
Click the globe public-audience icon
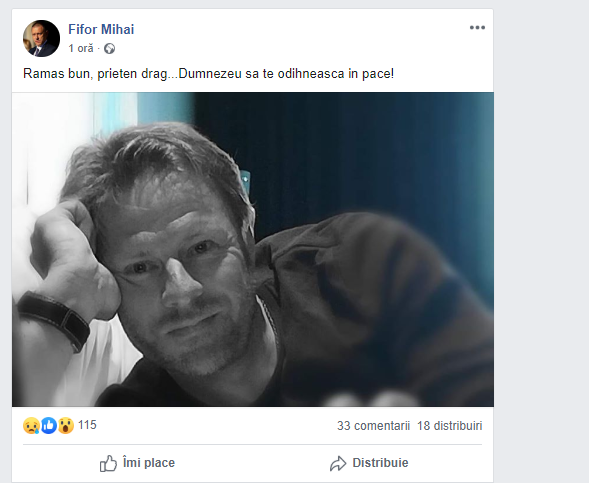pos(109,49)
